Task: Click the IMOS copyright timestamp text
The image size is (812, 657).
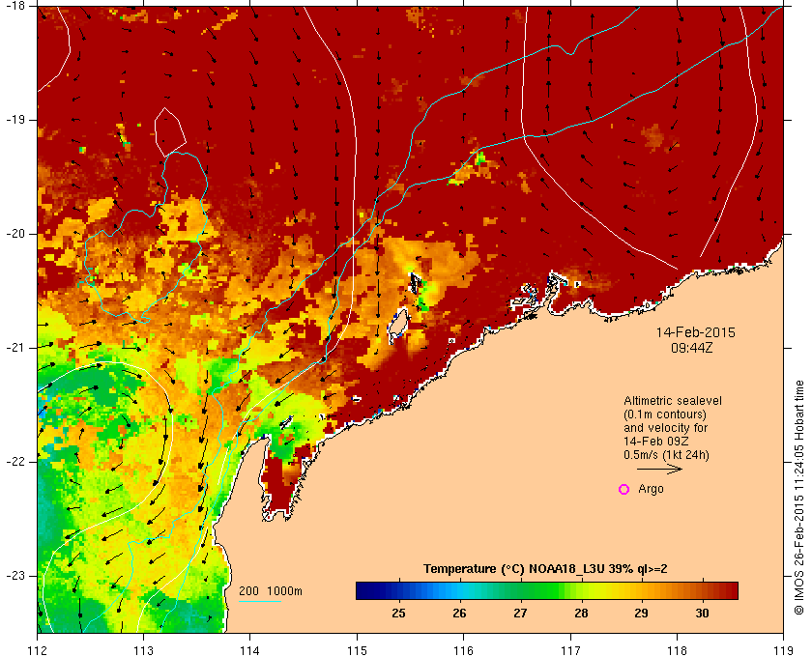Action: point(799,497)
